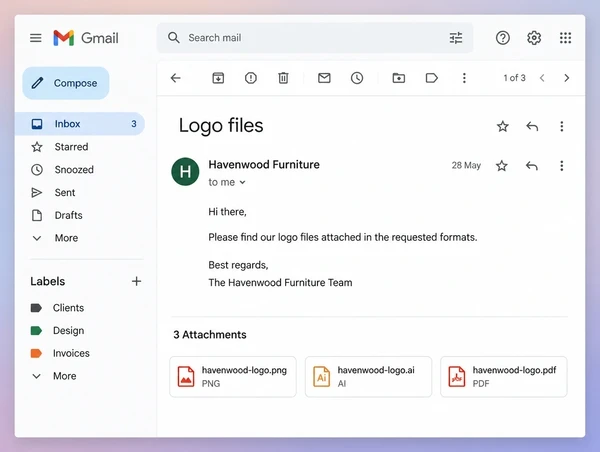Open the Google apps grid
Image resolution: width=600 pixels, height=452 pixels.
565,38
